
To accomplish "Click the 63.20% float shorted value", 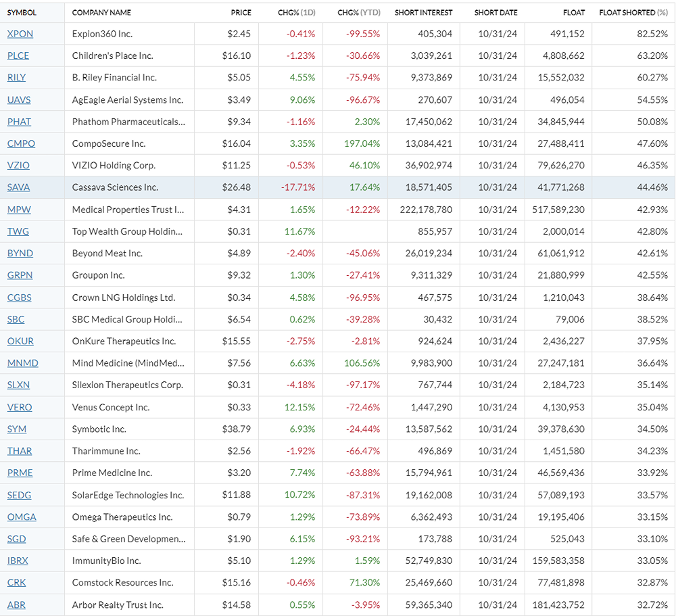I will coord(652,55).
